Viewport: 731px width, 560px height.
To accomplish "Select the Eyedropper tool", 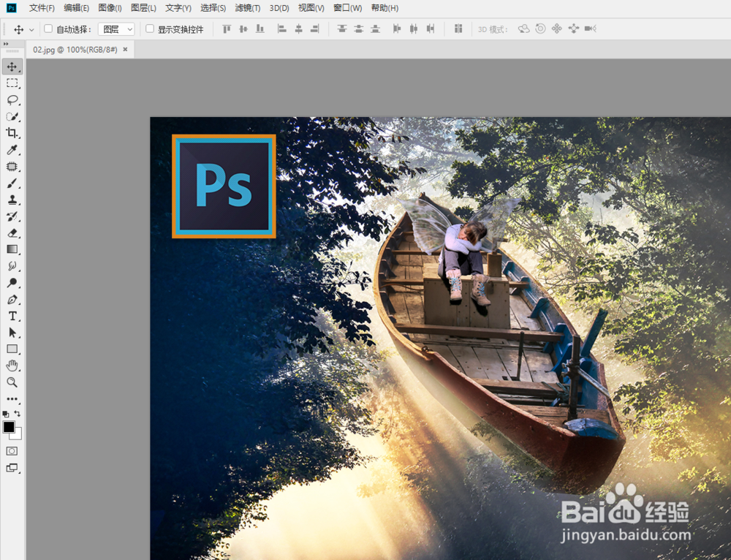I will [12, 150].
